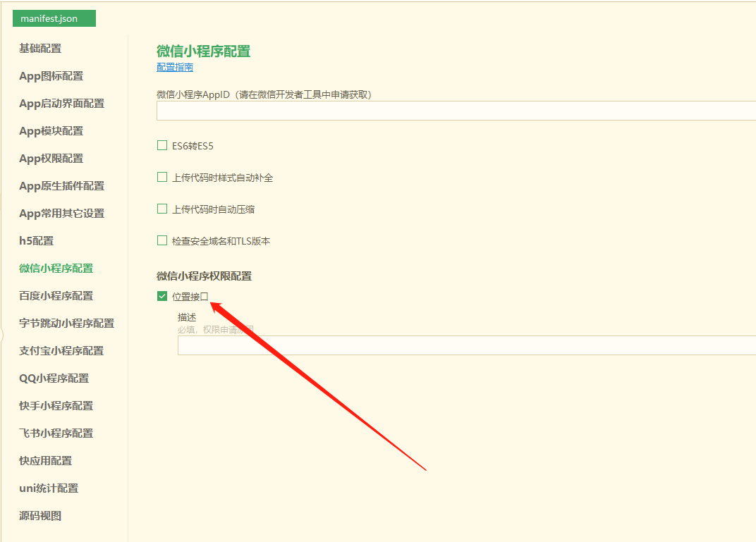Open App原生插件配置 section
756x542 pixels.
click(62, 185)
